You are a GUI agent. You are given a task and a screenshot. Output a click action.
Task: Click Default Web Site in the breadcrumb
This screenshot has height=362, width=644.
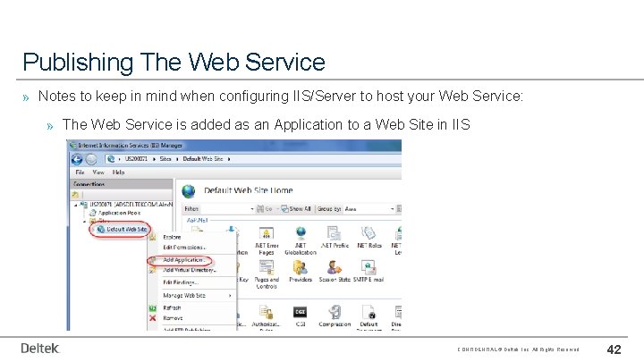tap(203, 159)
